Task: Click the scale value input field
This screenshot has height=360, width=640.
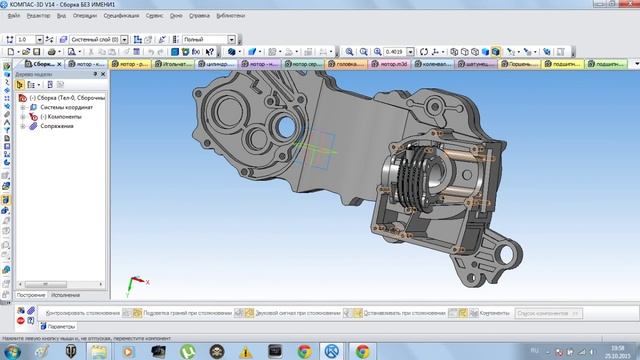Action: click(x=25, y=40)
